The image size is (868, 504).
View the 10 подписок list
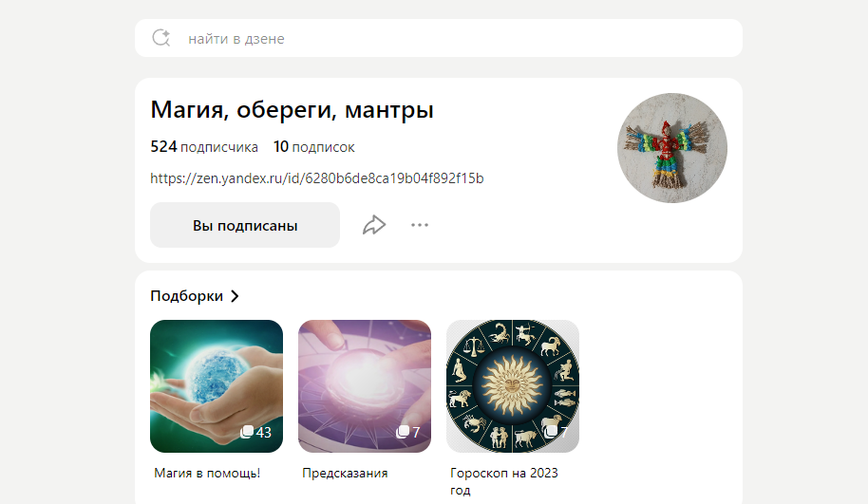click(x=314, y=146)
